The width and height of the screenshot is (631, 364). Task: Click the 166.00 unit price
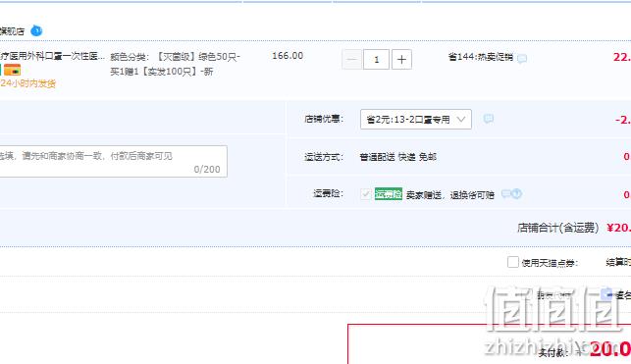(288, 56)
